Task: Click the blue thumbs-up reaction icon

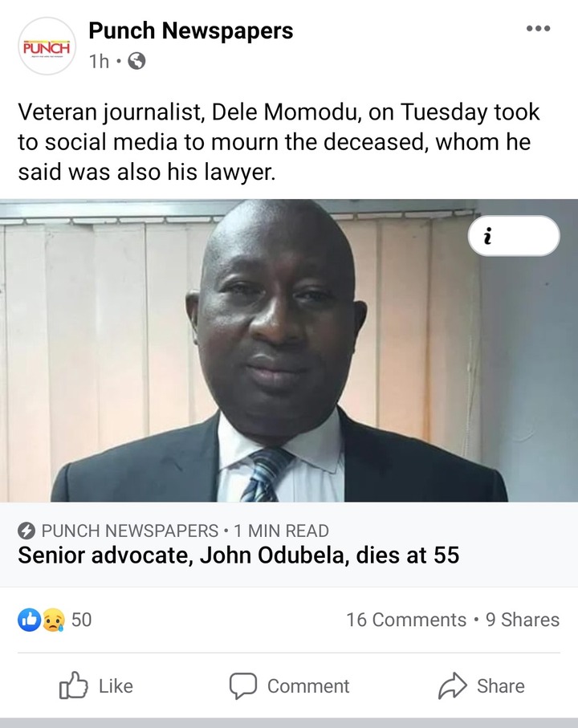Action: pyautogui.click(x=29, y=620)
